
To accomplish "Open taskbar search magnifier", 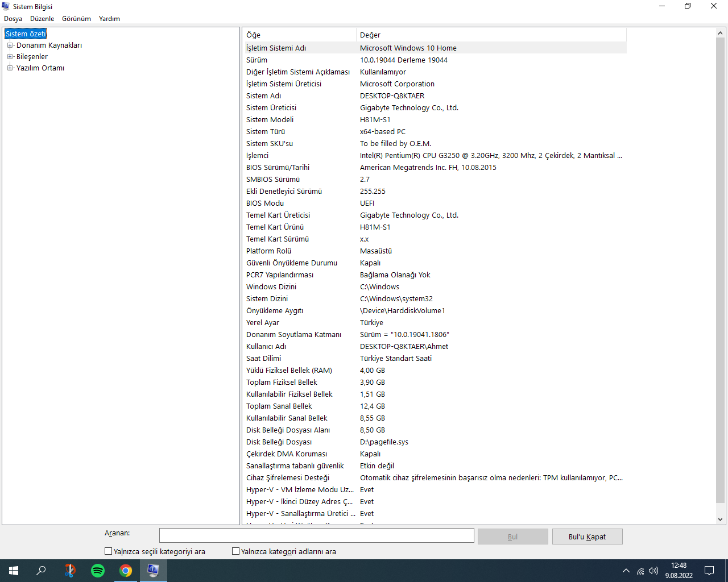I will [x=41, y=571].
